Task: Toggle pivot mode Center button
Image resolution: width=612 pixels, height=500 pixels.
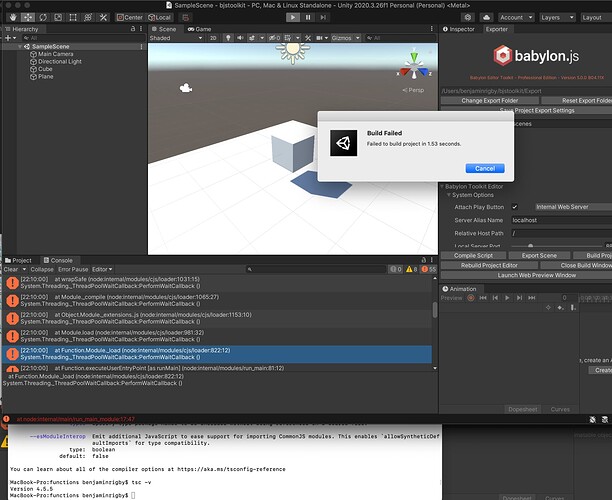Action: pyautogui.click(x=130, y=17)
